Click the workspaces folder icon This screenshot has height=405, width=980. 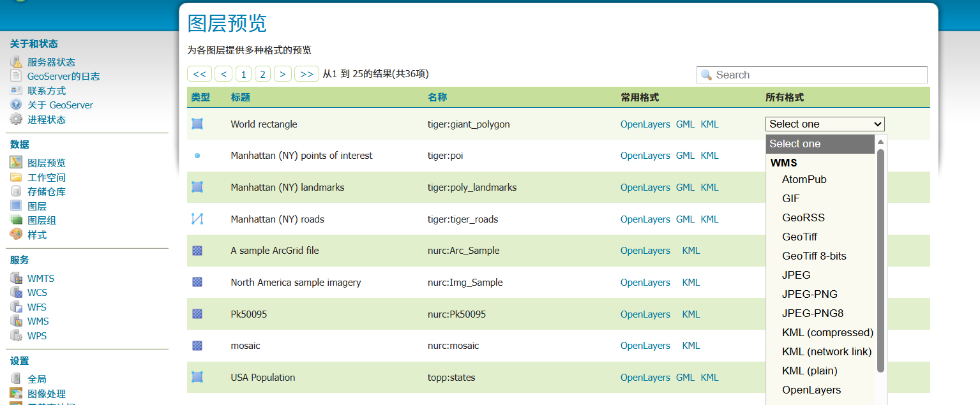pos(16,177)
